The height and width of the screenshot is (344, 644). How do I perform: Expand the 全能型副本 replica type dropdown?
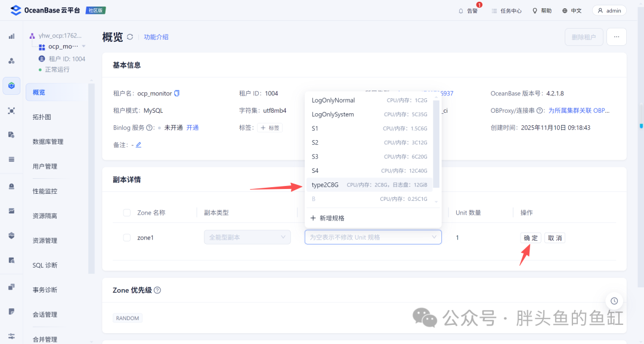(247, 237)
